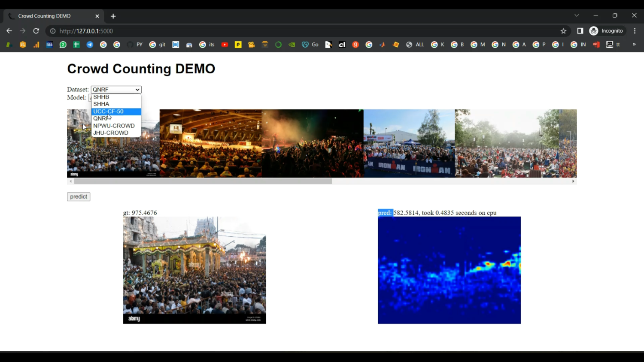
Task: Open Chrome three-dot menu
Action: click(x=635, y=31)
